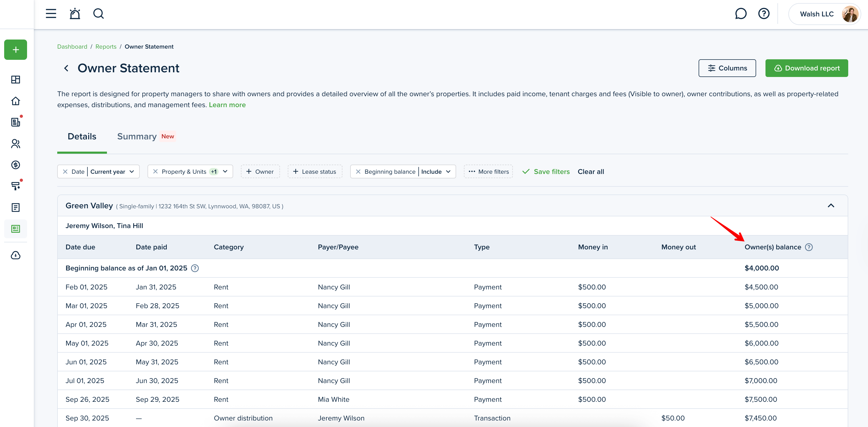The height and width of the screenshot is (427, 868).
Task: Select the Details tab
Action: point(82,136)
